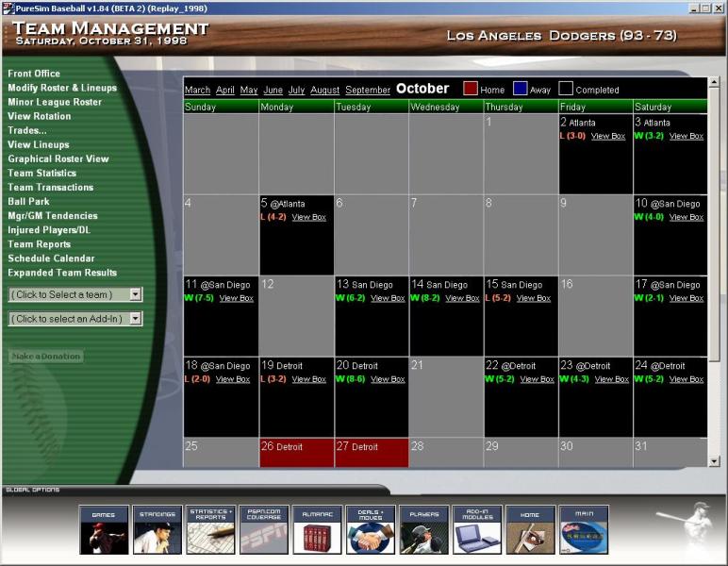Switch calendar to April

(x=225, y=90)
